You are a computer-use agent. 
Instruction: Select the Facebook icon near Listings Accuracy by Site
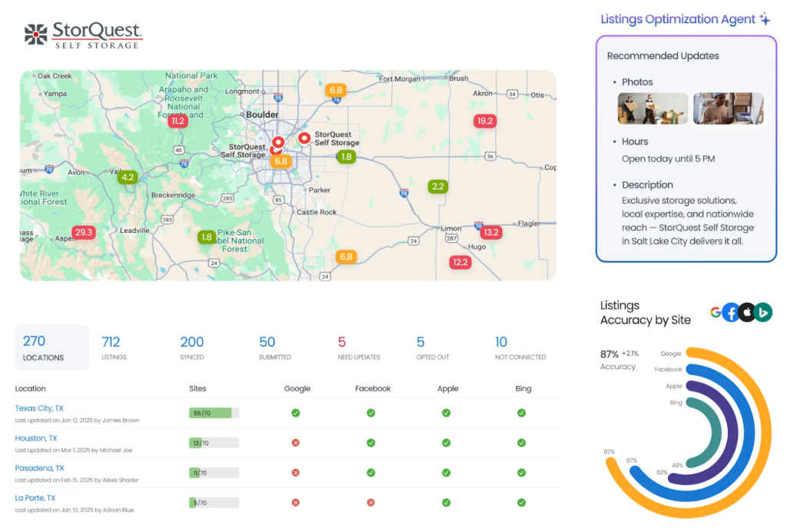[729, 314]
